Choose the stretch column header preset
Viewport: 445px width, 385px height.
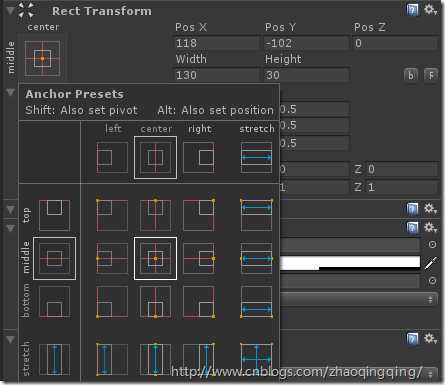pos(256,158)
